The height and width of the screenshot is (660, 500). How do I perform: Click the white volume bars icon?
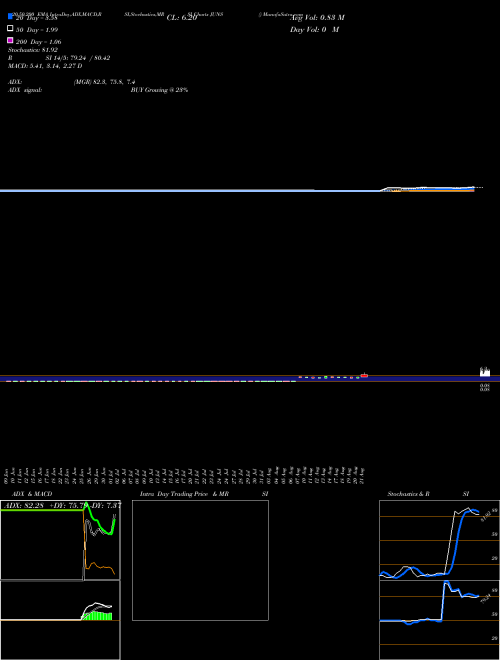point(485,372)
